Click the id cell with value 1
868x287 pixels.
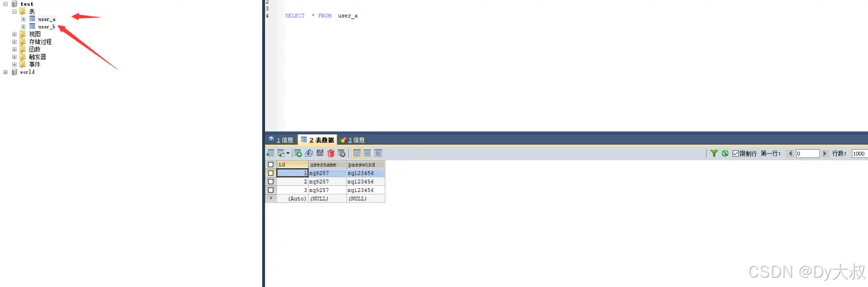point(292,173)
